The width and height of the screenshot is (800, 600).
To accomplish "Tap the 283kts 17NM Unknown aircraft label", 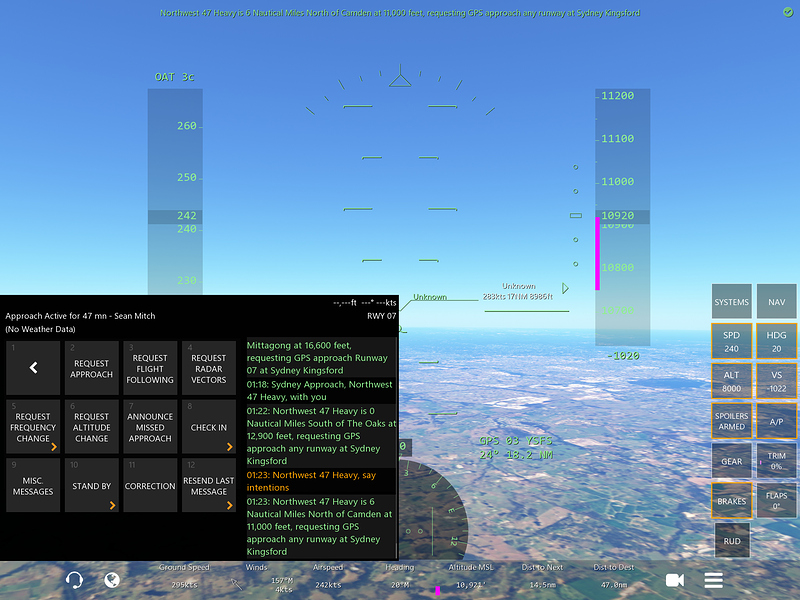I will pos(518,291).
